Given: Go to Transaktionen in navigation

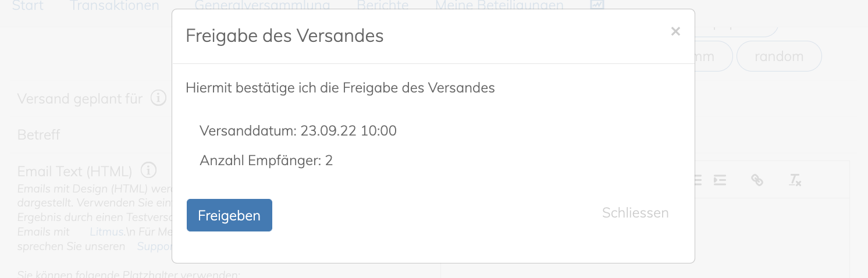Looking at the screenshot, I should [115, 6].
